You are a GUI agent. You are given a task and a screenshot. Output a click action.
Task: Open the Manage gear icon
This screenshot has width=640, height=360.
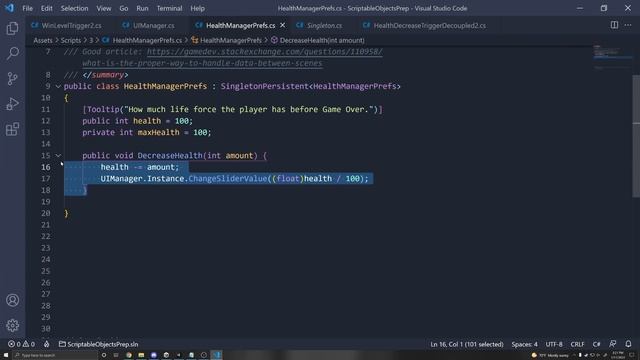pyautogui.click(x=13, y=325)
